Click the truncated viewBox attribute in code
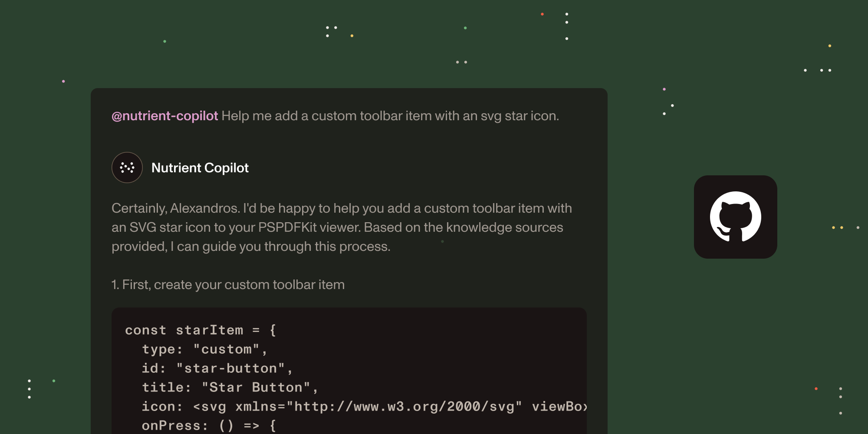Image resolution: width=868 pixels, height=434 pixels. pyautogui.click(x=559, y=407)
